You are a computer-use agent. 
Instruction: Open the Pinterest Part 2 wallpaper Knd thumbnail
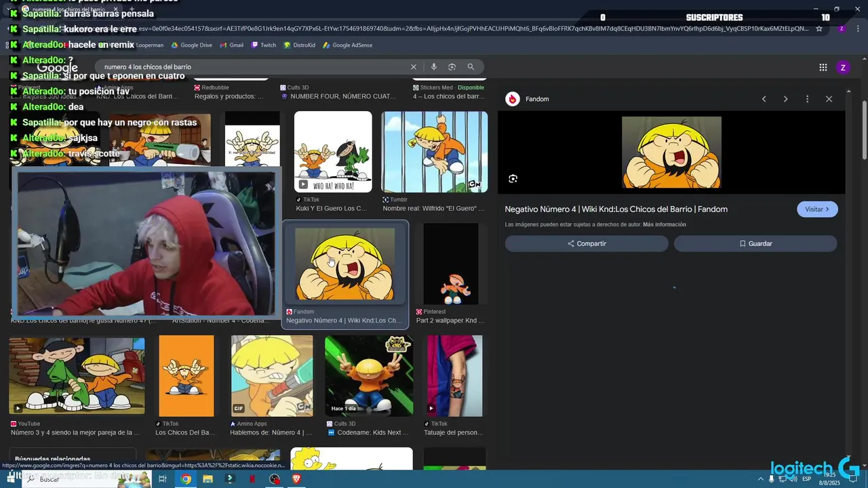click(451, 264)
